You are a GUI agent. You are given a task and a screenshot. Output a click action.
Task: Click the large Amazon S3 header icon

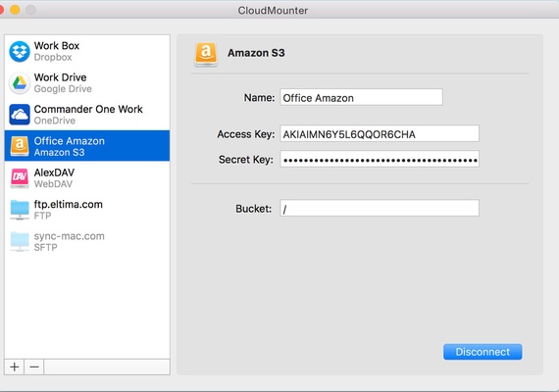tap(206, 55)
